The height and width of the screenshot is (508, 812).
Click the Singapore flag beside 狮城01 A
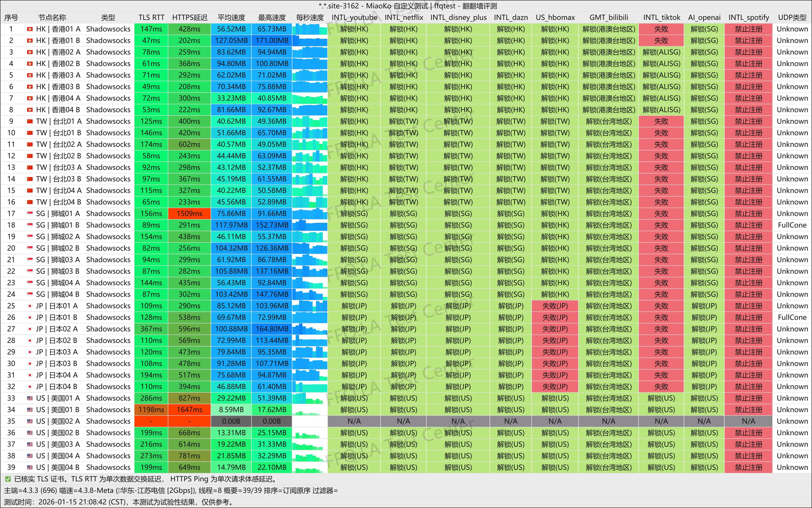click(x=30, y=214)
